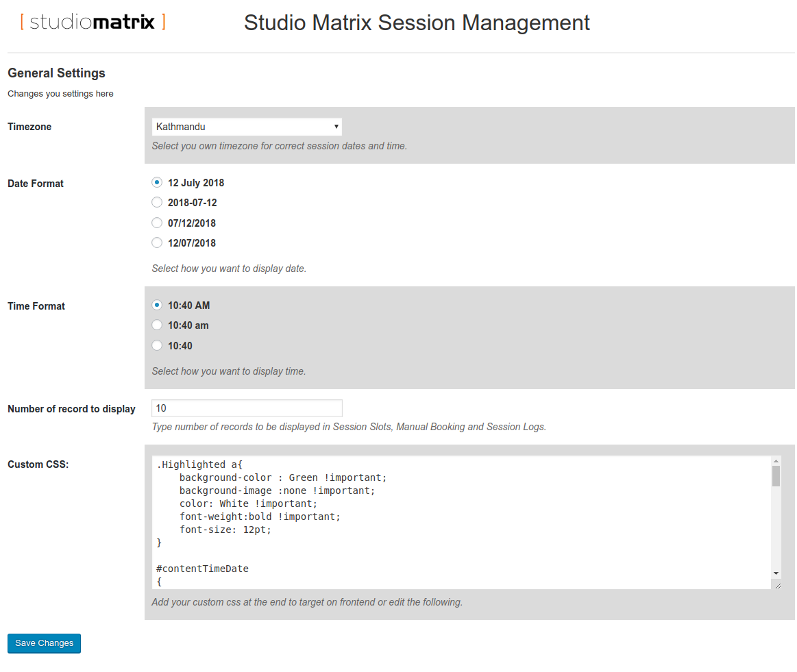The image size is (797, 672).
Task: Click the CSS textarea scroll down arrow
Action: click(x=776, y=573)
